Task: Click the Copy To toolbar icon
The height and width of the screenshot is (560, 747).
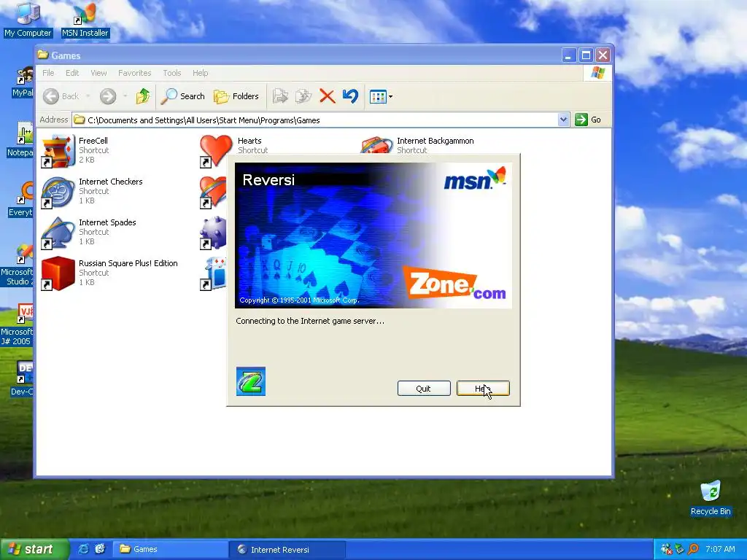Action: click(303, 96)
